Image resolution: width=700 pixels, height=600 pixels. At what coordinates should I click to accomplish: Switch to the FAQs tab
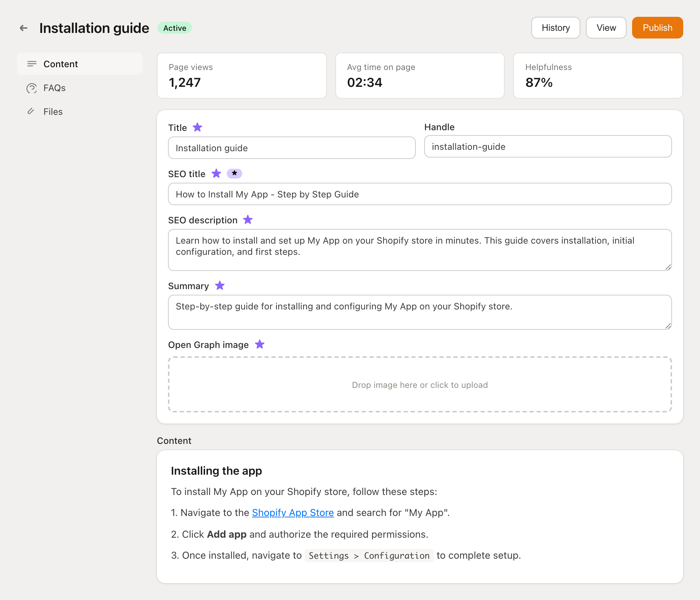(54, 88)
